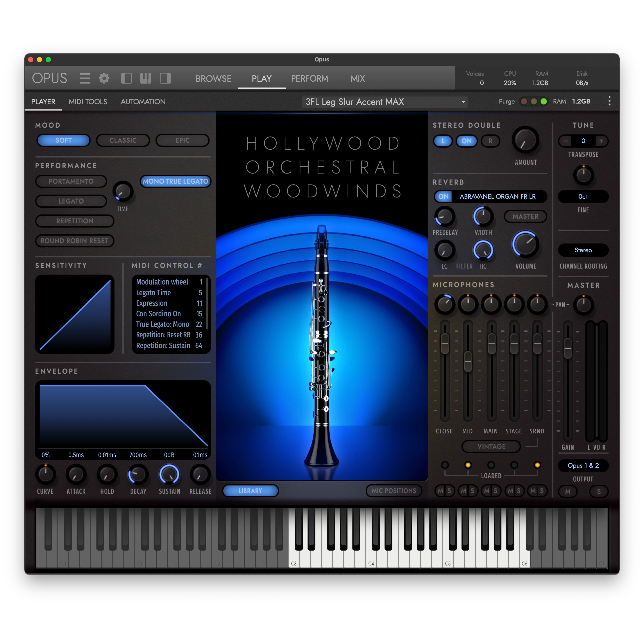Open the three-dot options menu

(x=609, y=101)
